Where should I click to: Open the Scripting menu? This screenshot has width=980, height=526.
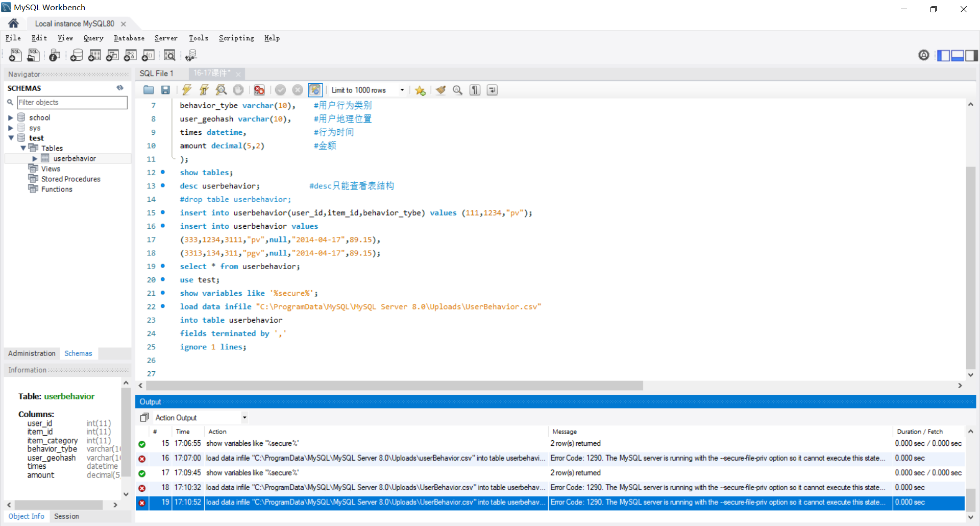236,38
